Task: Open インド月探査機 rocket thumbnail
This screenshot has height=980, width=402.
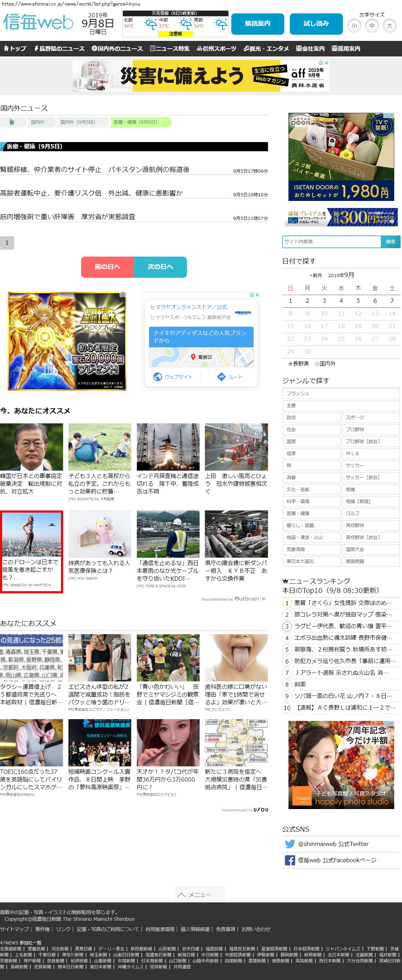Action: [x=168, y=447]
